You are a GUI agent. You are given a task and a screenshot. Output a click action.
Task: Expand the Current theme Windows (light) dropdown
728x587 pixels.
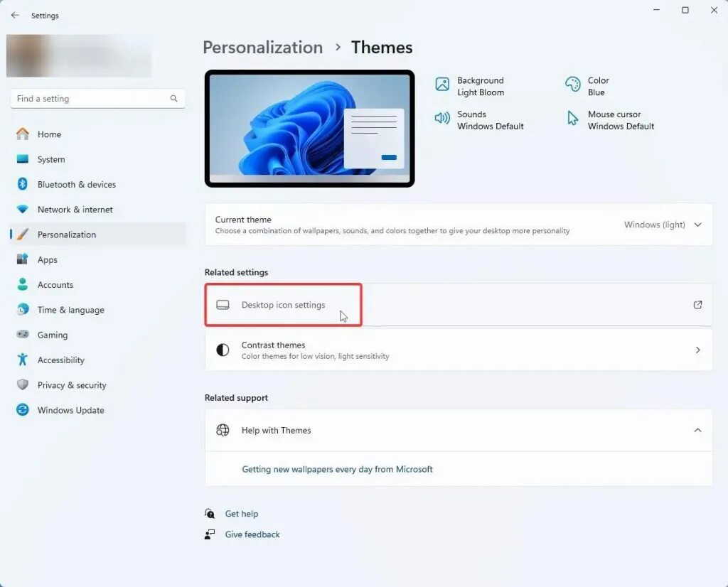coord(663,225)
